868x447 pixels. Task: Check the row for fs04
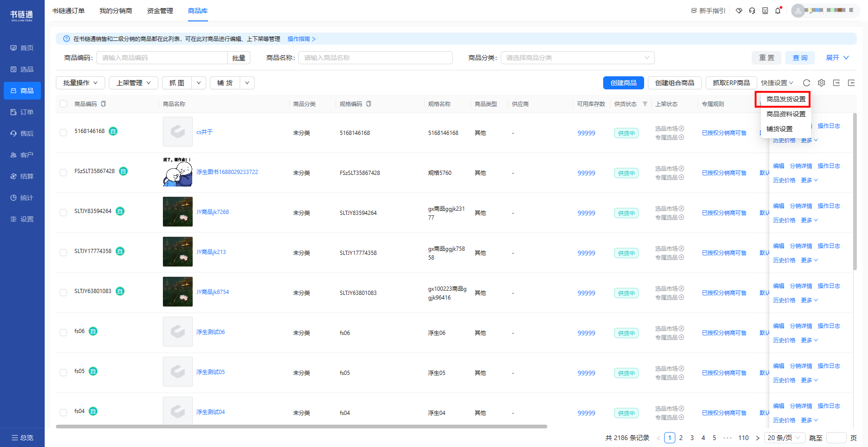coord(63,413)
